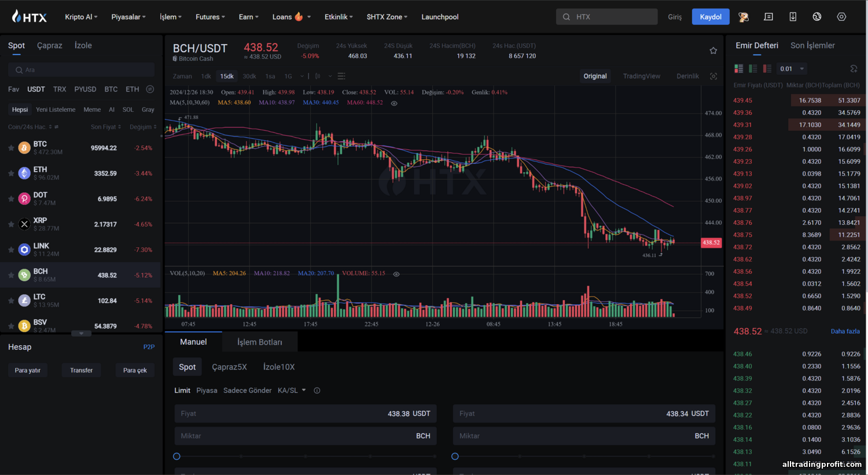Viewport: 868px width, 475px height.
Task: Click the order book refresh icon
Action: pyautogui.click(x=854, y=68)
